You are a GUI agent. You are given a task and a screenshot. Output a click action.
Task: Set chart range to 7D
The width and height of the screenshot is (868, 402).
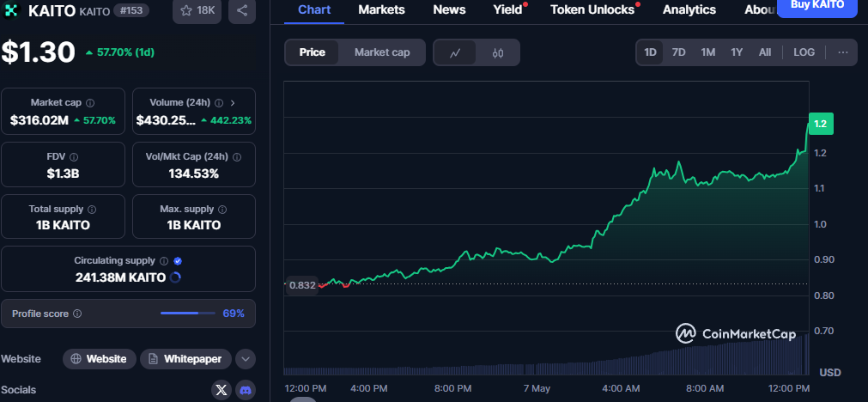(678, 52)
